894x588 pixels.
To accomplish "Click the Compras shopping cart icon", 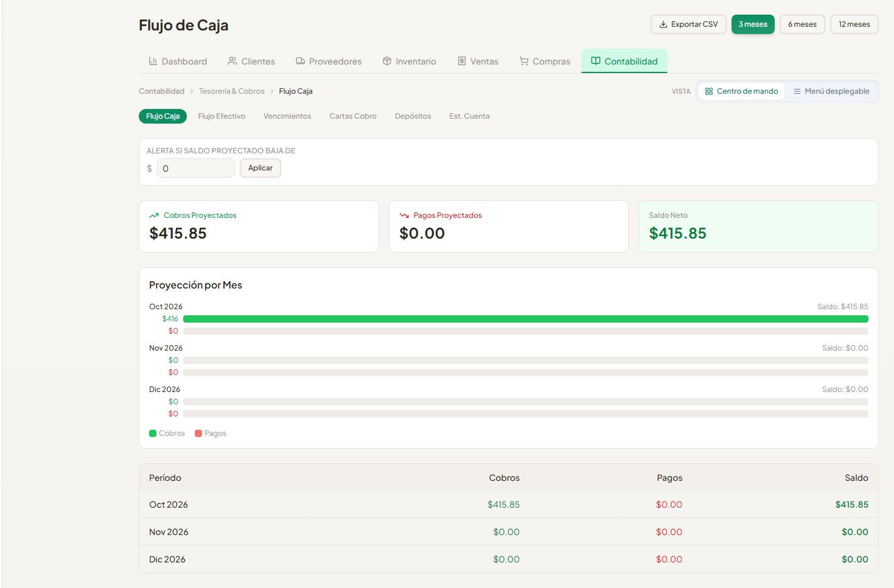I will 524,61.
